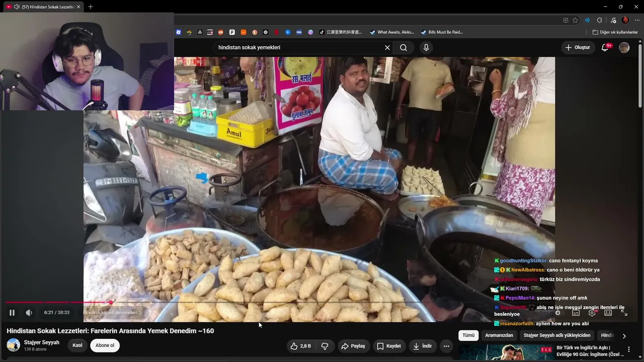Close the Hindistan Sokak Lezzetleri browser tab
Viewport: 644px width, 362px height.
point(78,7)
